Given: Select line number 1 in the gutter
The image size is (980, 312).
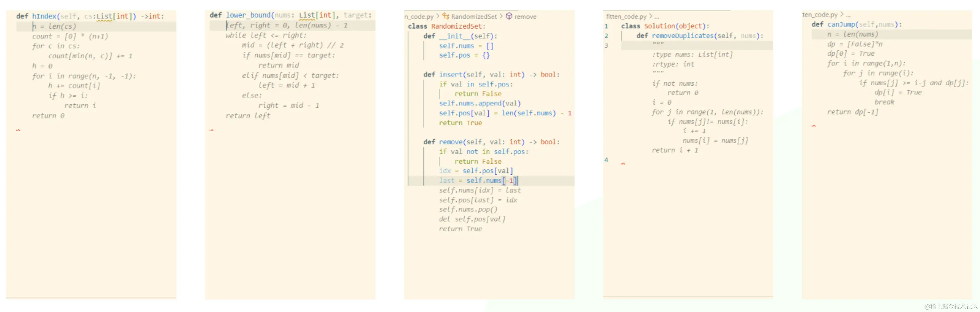Looking at the screenshot, I should 606,26.
